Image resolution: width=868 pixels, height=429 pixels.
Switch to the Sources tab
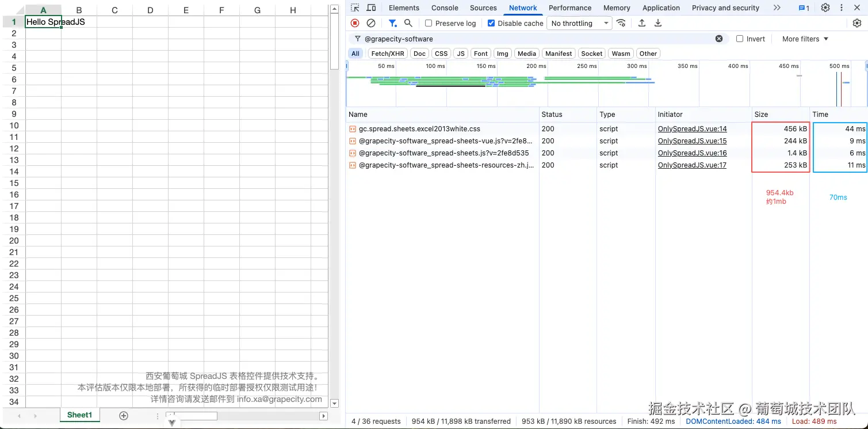(483, 7)
